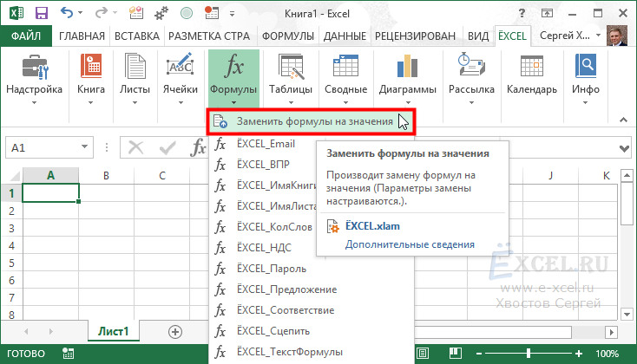
Task: Choose ЁXCEL_Соответствие function from the menu
Action: coord(286,310)
